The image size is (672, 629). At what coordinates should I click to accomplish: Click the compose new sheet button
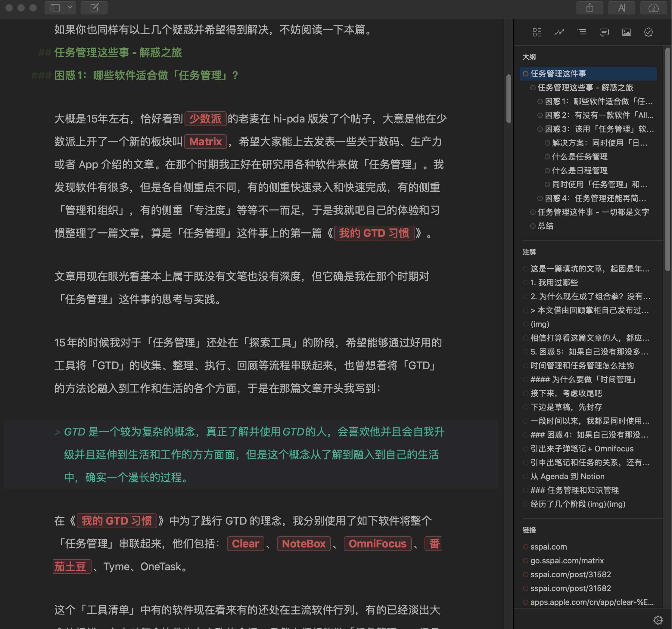pos(94,8)
